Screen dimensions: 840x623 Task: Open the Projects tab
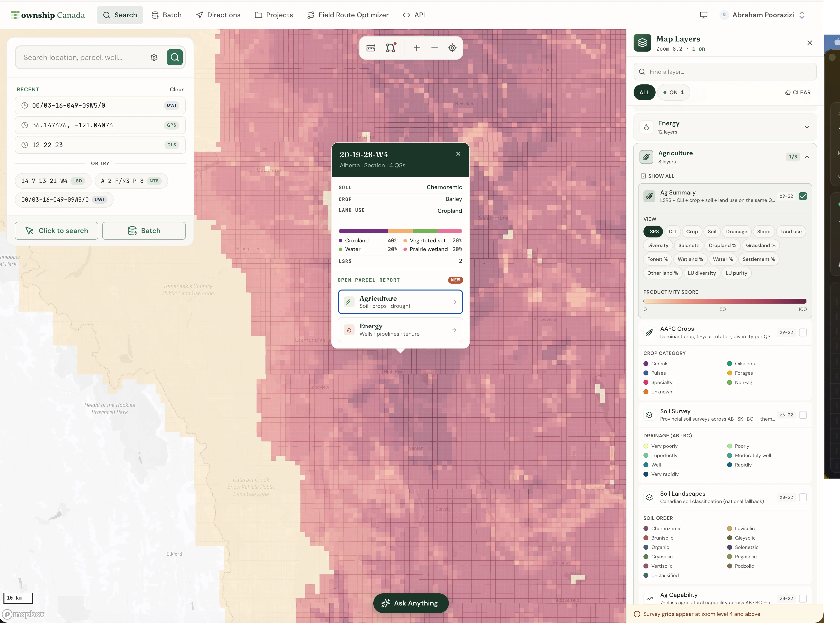(x=274, y=15)
